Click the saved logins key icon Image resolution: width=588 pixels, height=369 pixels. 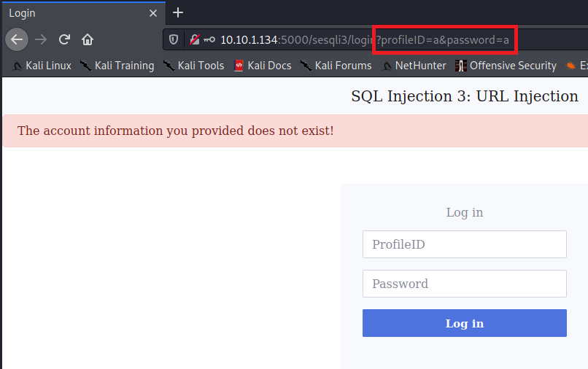click(x=209, y=39)
